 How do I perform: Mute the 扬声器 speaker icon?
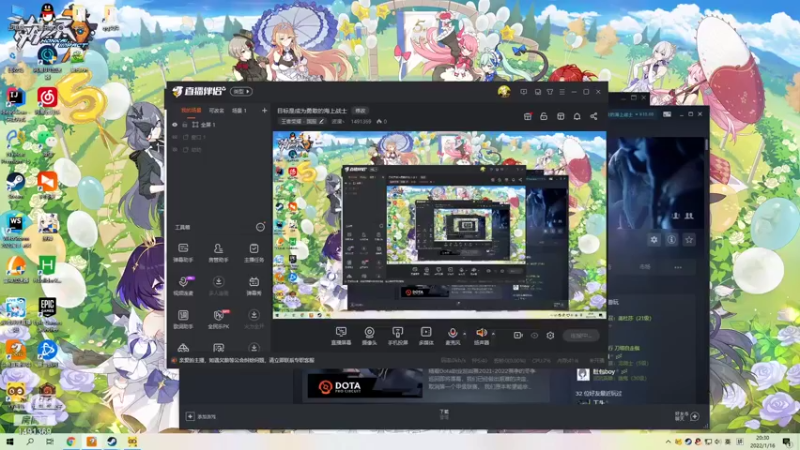point(481,333)
